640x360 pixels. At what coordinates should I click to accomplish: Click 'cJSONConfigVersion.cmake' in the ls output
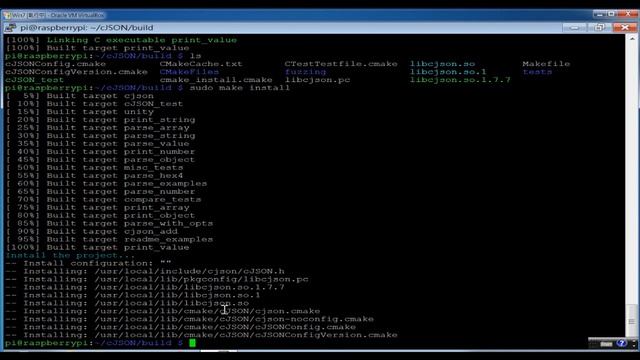point(76,72)
